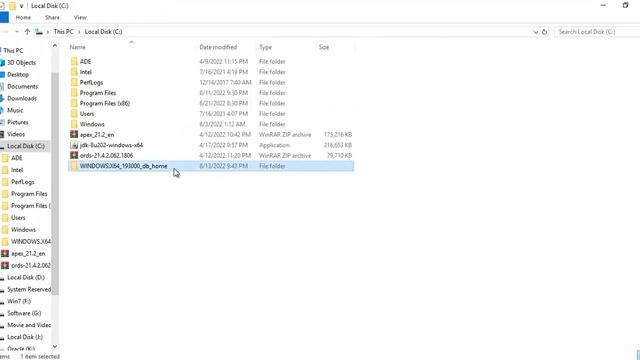Click the blue File tab
Screen dimensions: 640x360
pos(4,18)
